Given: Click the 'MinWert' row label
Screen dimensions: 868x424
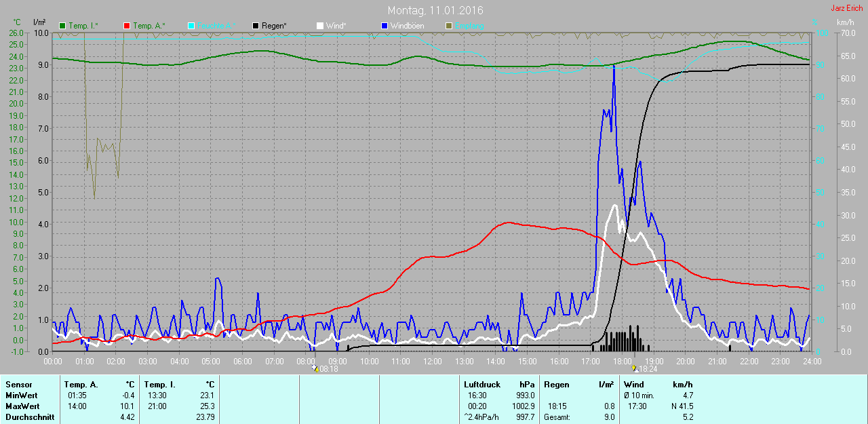Looking at the screenshot, I should click(20, 396).
